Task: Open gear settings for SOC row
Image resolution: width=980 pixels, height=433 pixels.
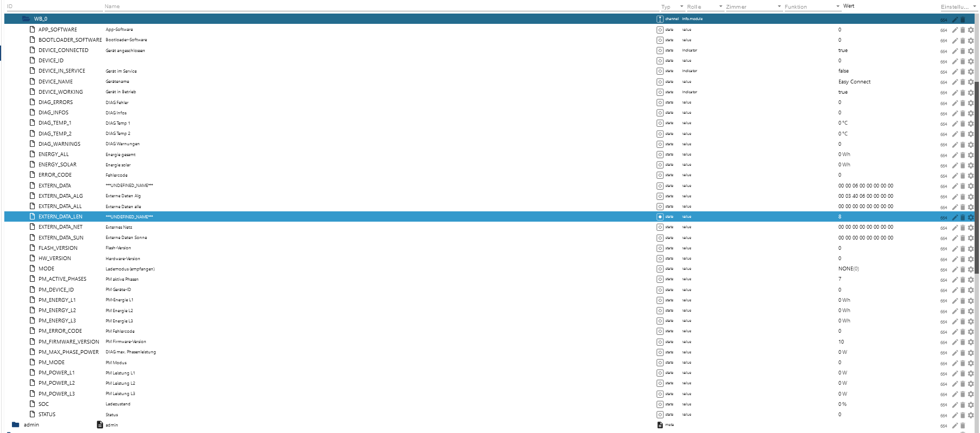Action: [x=971, y=404]
